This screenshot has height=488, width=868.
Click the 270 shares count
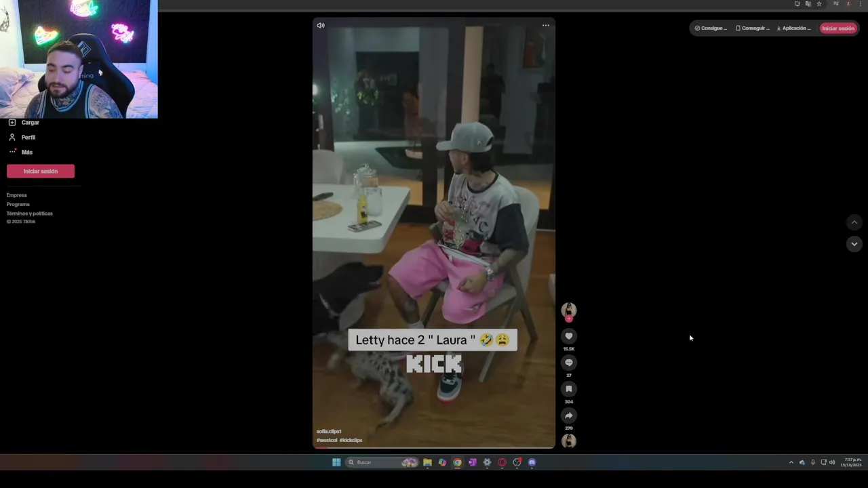pyautogui.click(x=569, y=428)
